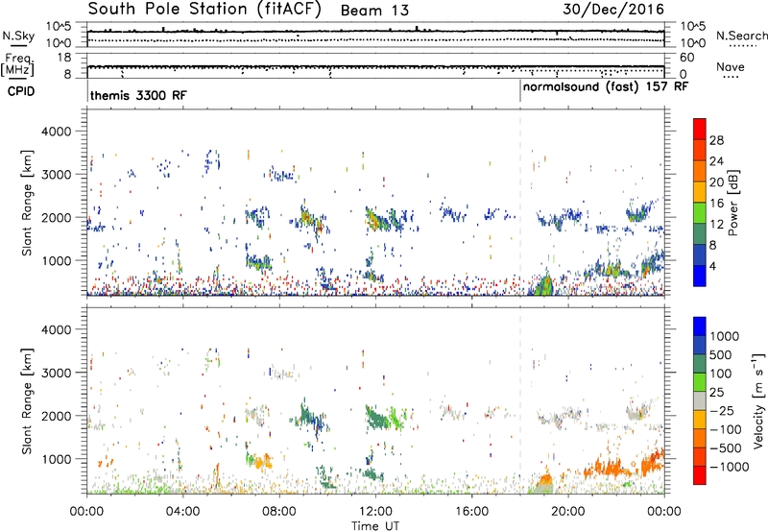This screenshot has width=768, height=532.
Task: Click the 'Freq. [MHz]' axis label
Action: [18, 65]
